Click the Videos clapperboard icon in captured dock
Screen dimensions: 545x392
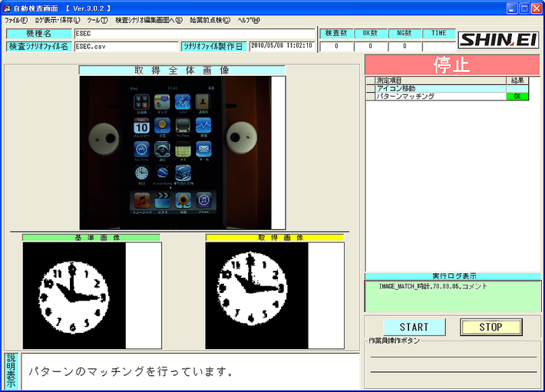162,200
